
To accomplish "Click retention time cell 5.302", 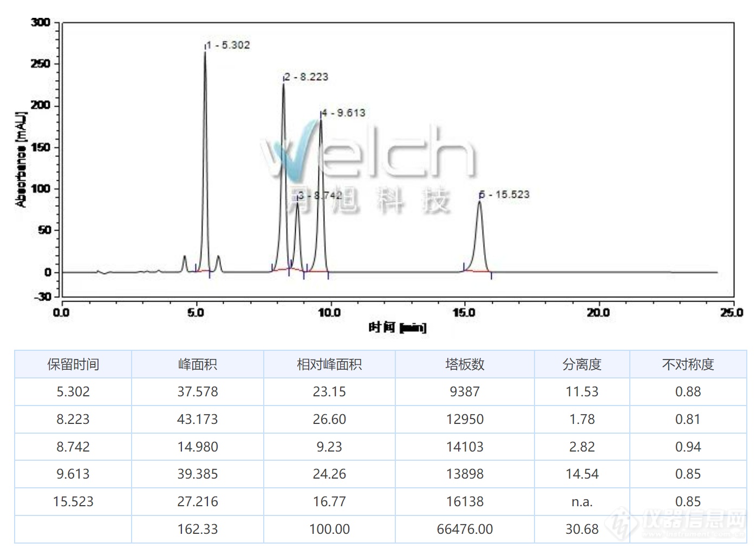I will [73, 391].
